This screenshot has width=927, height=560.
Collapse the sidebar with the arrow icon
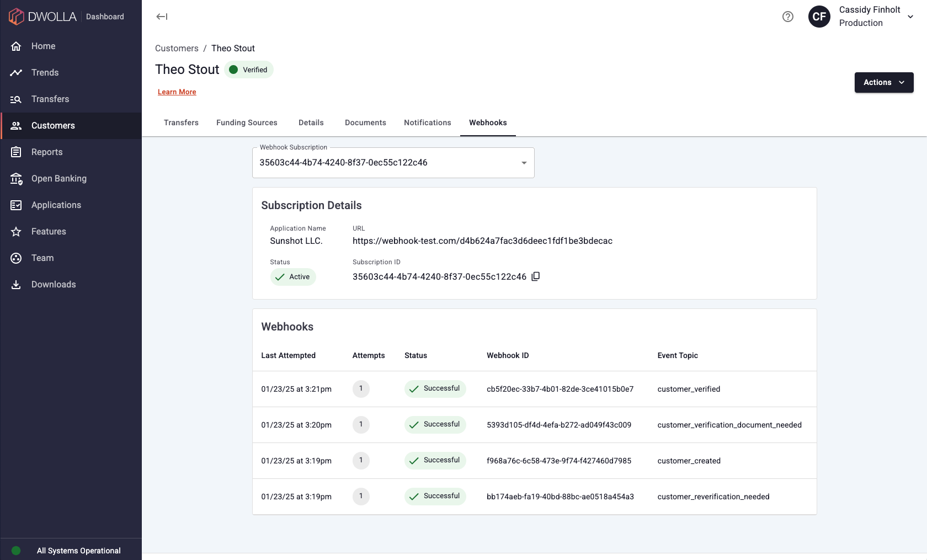pos(162,17)
